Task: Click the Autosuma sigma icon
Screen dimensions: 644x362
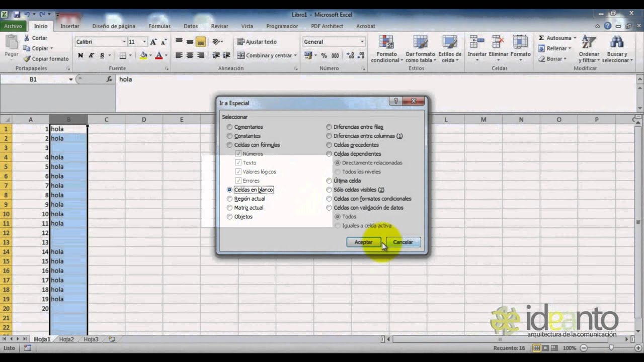Action: pyautogui.click(x=541, y=38)
